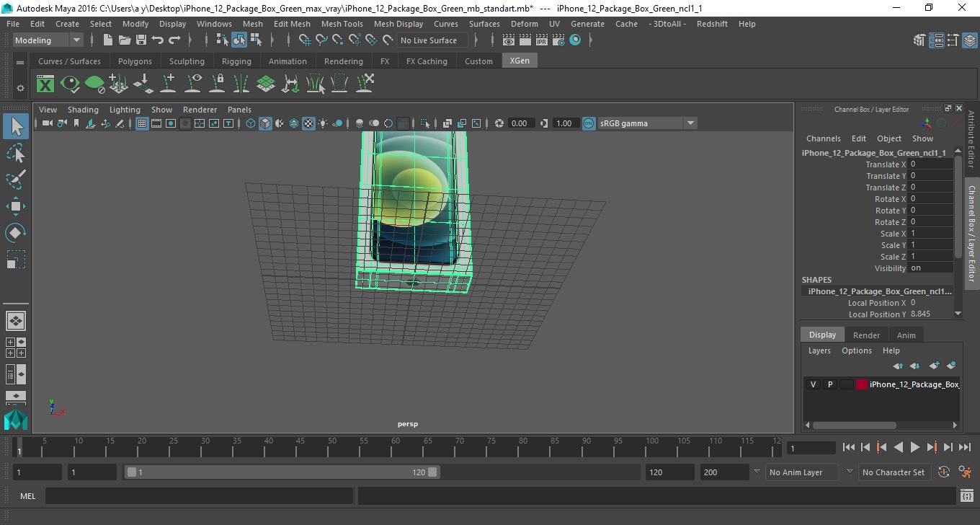Screen dimensions: 980x525
Task: Open the Mesh Tools menu
Action: pos(342,24)
